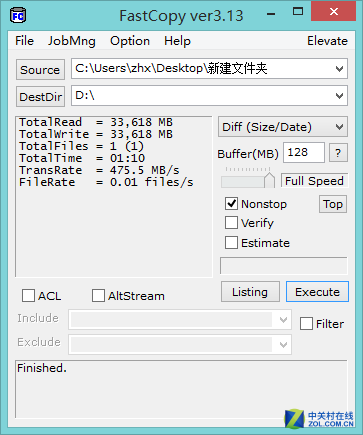Close the FastCopy window
Viewport: 363px width, 435px height.
(333, 12)
